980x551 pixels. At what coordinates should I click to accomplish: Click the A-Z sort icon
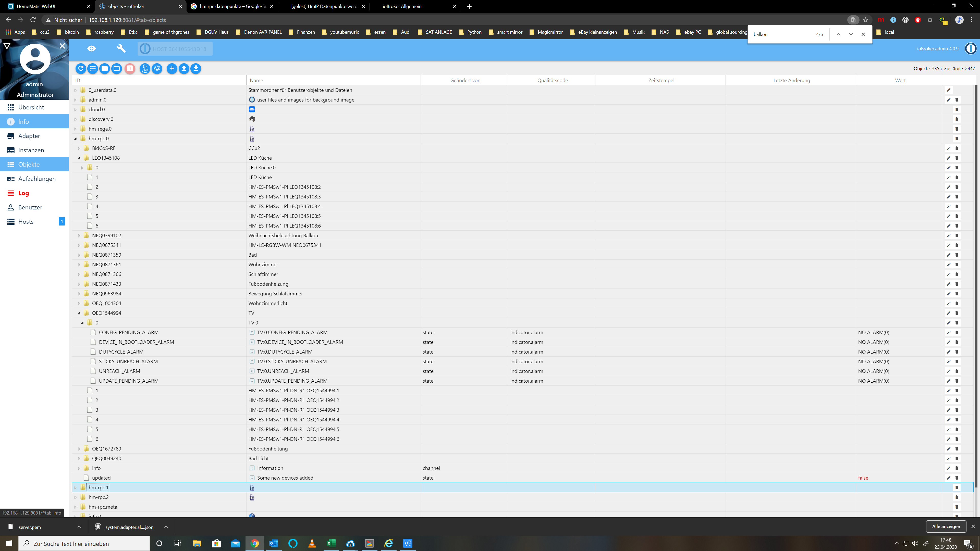point(157,68)
